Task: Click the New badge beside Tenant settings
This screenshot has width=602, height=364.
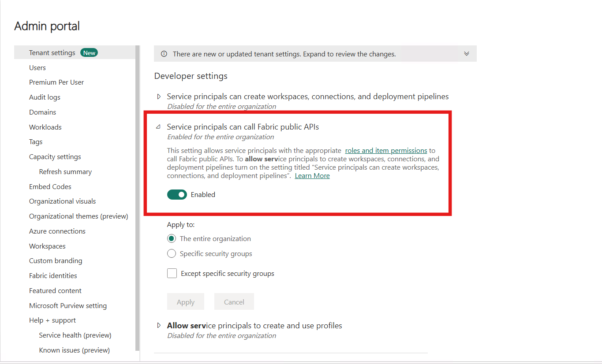Action: pos(89,53)
